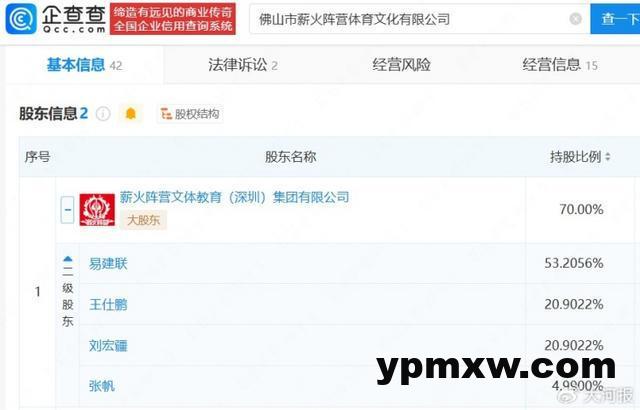This screenshot has width=640, height=410.
Task: Click the Qcc.com logo icon
Action: [x=21, y=19]
